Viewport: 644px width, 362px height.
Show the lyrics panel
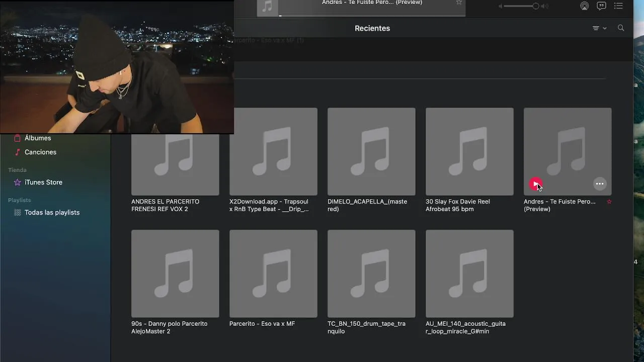[x=601, y=6]
